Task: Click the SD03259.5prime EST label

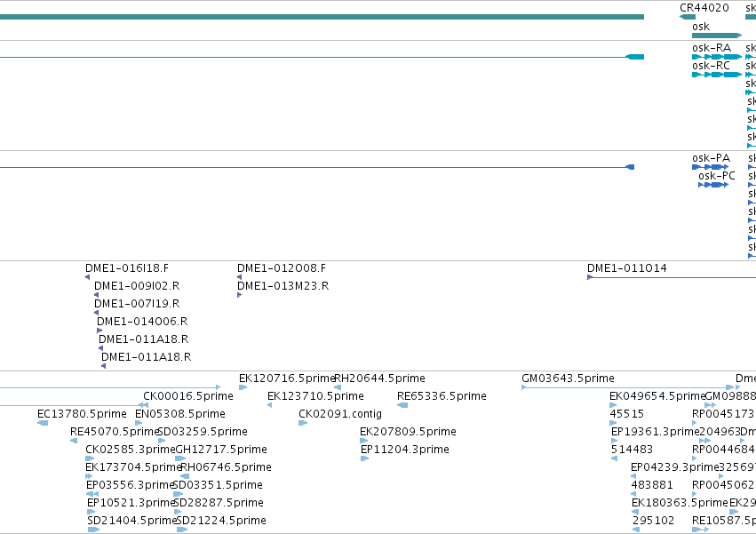Action: 203,432
